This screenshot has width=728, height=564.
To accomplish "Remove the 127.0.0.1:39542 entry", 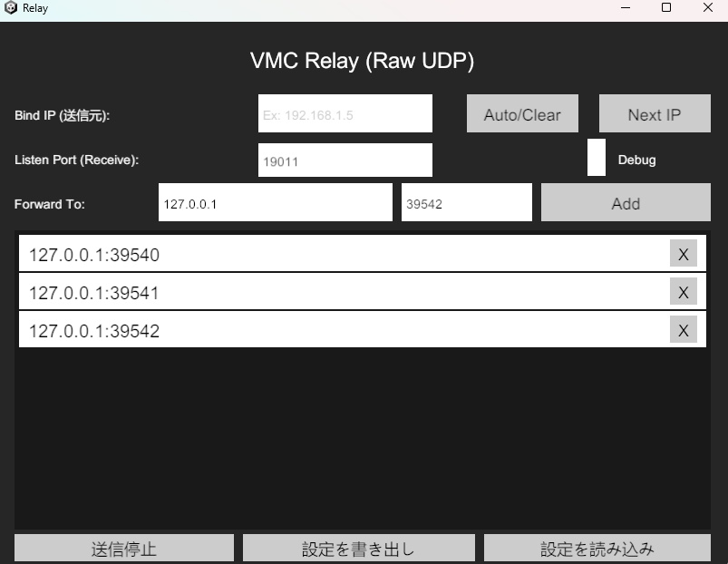I will pyautogui.click(x=683, y=329).
